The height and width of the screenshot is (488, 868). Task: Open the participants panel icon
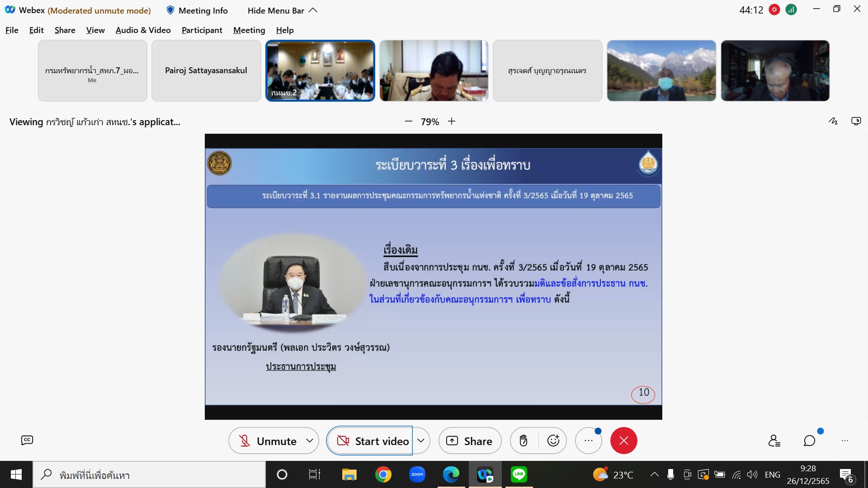(774, 441)
